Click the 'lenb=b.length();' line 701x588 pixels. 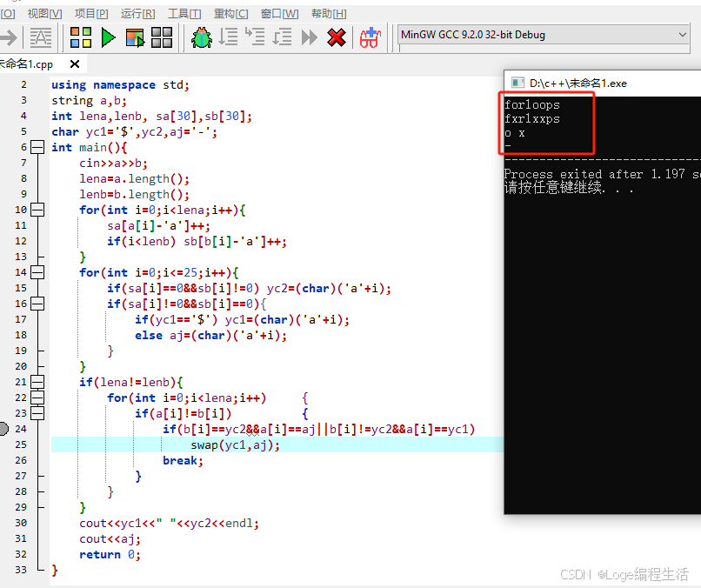click(x=135, y=195)
